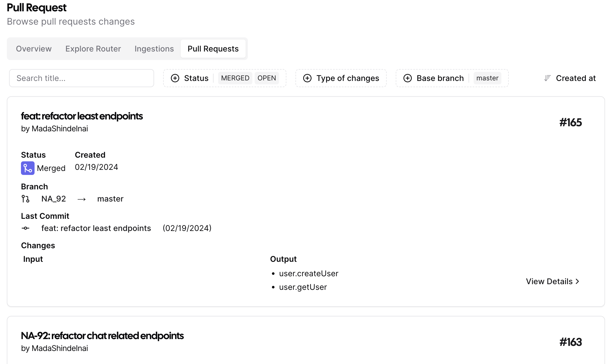Open the Status filter dropdown

(196, 78)
